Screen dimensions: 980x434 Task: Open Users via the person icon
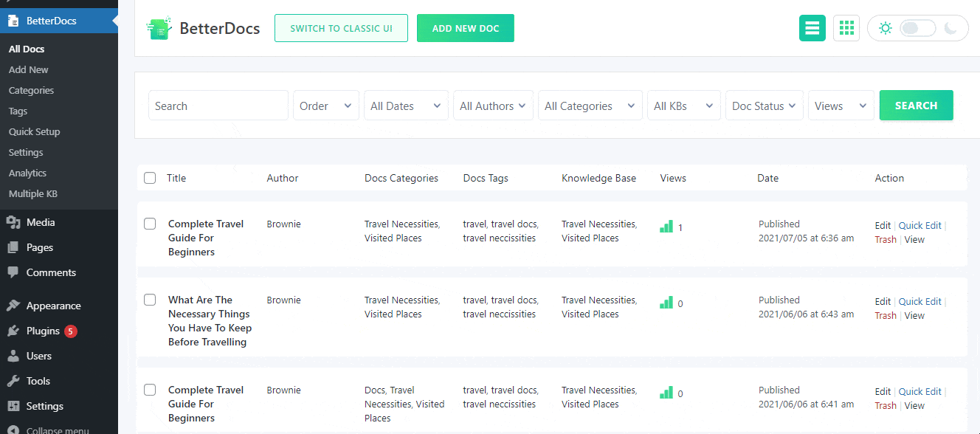(13, 356)
